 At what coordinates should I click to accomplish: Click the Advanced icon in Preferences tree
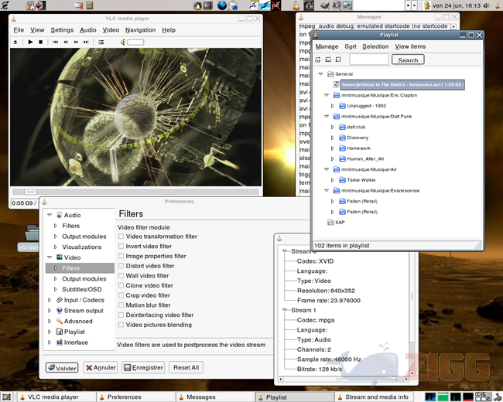[59, 321]
